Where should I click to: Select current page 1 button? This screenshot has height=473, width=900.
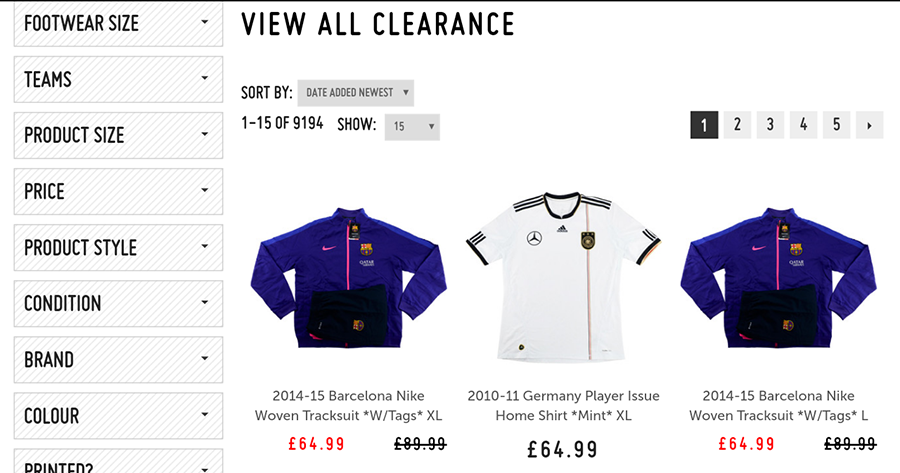click(x=704, y=125)
